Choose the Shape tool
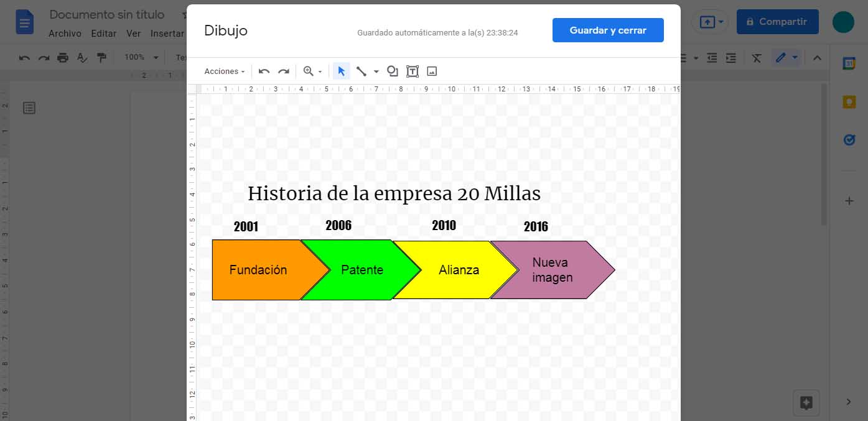Viewport: 868px width, 421px height. pos(393,71)
